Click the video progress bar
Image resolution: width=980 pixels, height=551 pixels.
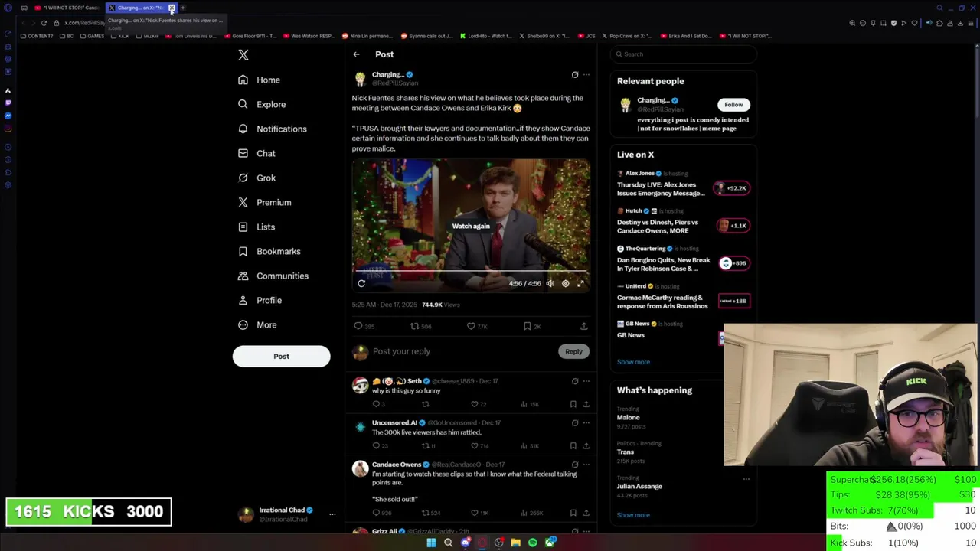pyautogui.click(x=470, y=271)
